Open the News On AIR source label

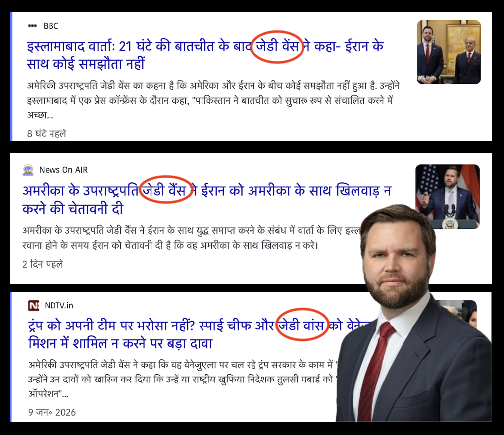click(63, 170)
